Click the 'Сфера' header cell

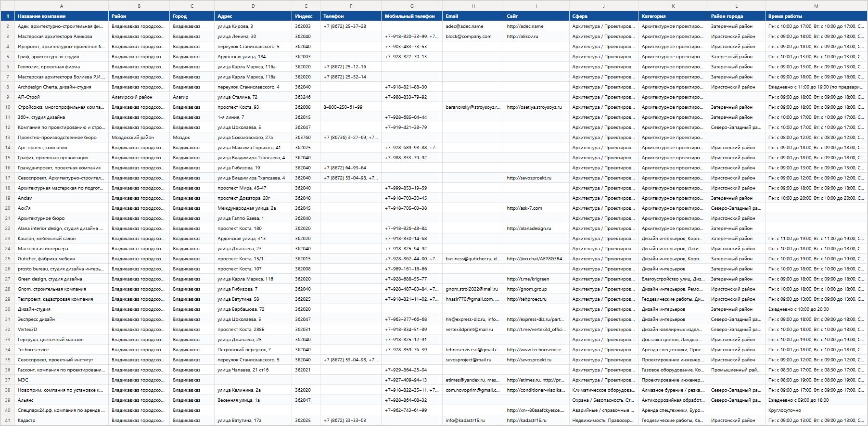click(x=604, y=16)
